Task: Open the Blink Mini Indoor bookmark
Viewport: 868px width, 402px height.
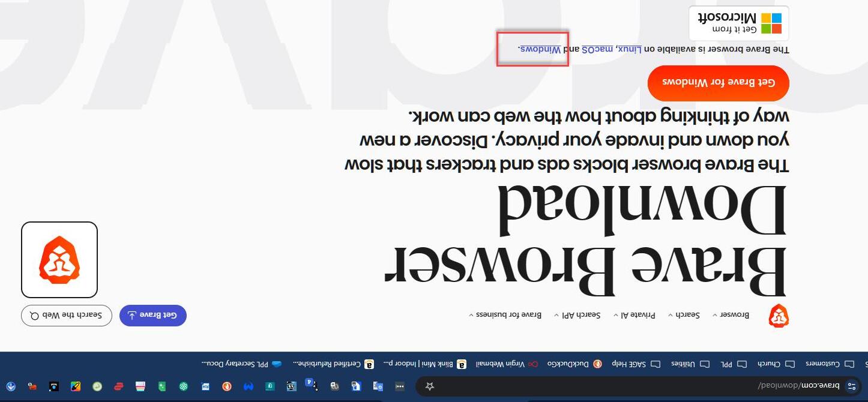Action: click(x=425, y=364)
